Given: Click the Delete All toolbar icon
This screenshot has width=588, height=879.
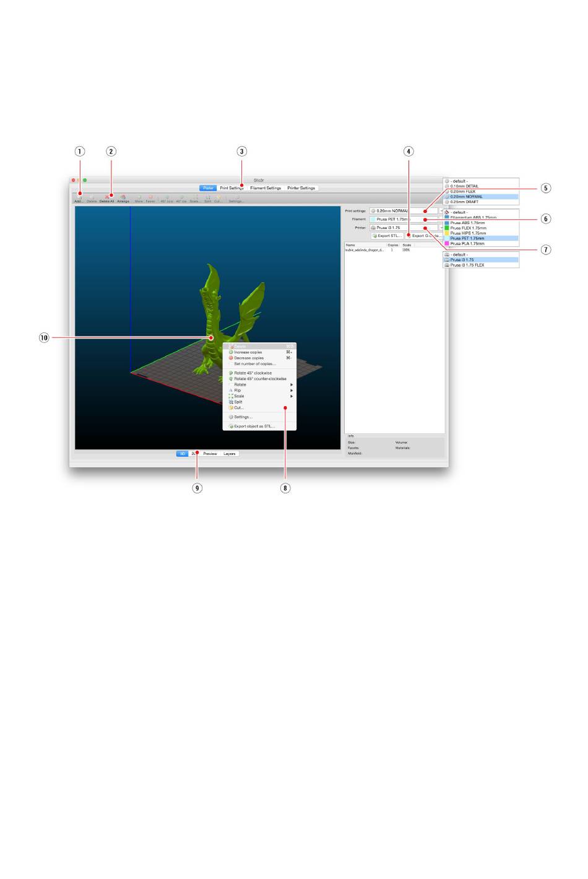Looking at the screenshot, I should coord(107,199).
